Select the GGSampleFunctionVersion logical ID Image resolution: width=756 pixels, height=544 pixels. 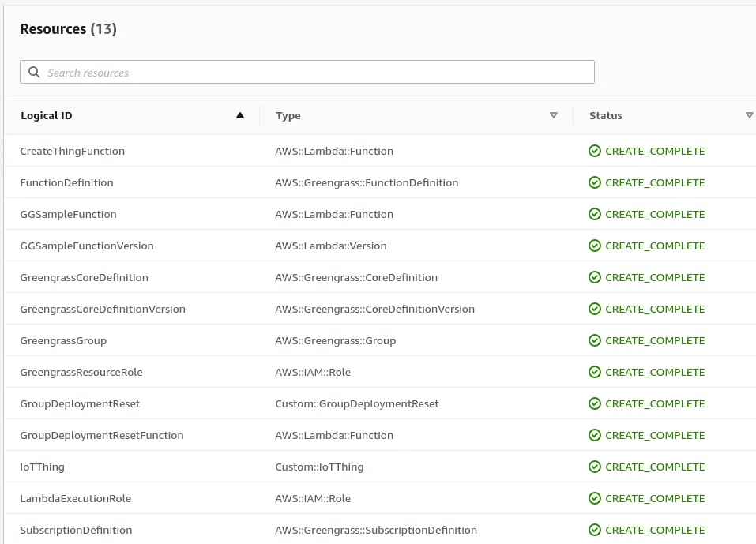pyautogui.click(x=87, y=246)
